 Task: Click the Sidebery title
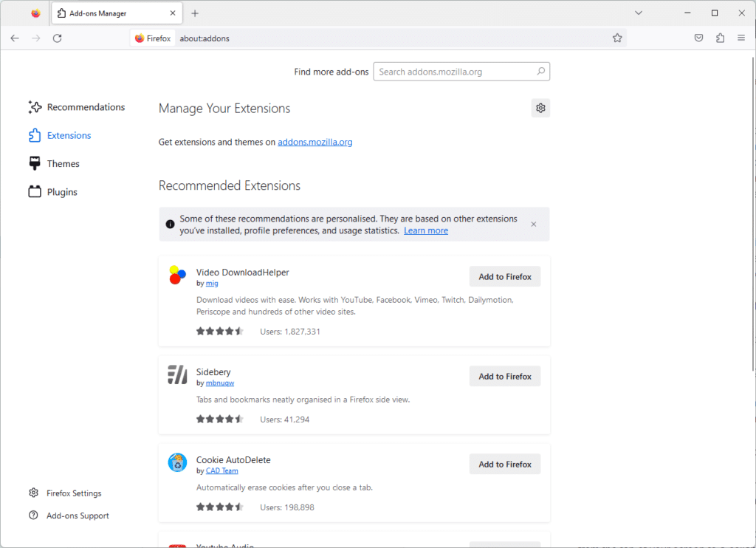(213, 372)
